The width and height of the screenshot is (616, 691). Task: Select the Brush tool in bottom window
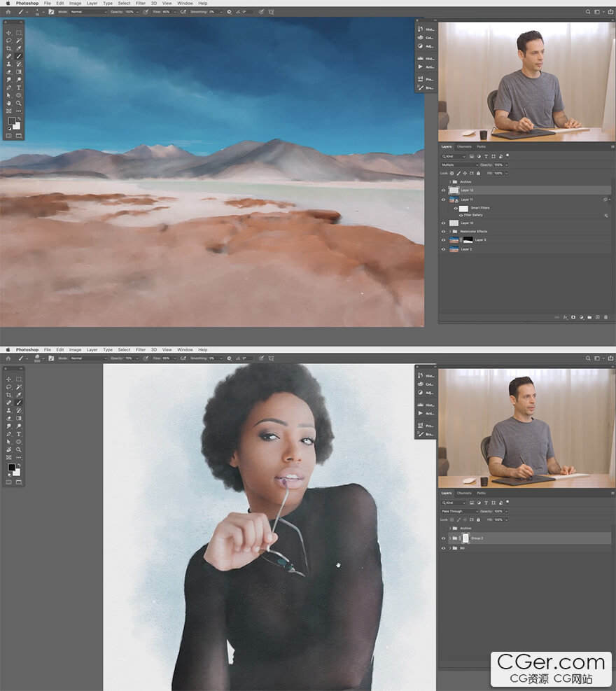pyautogui.click(x=19, y=403)
